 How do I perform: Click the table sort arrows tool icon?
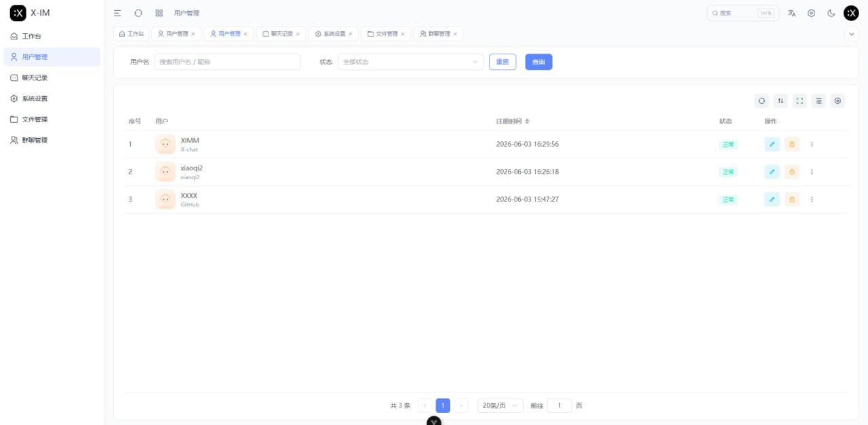[781, 100]
